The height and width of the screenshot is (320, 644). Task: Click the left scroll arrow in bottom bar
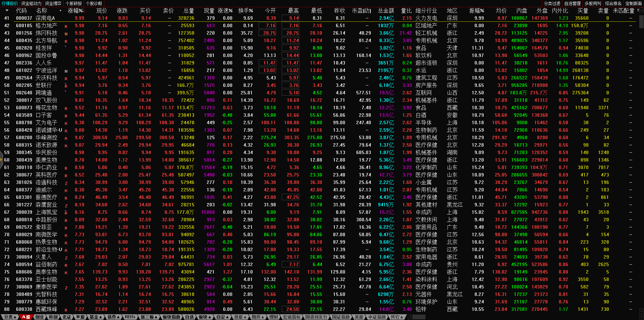click(x=410, y=317)
